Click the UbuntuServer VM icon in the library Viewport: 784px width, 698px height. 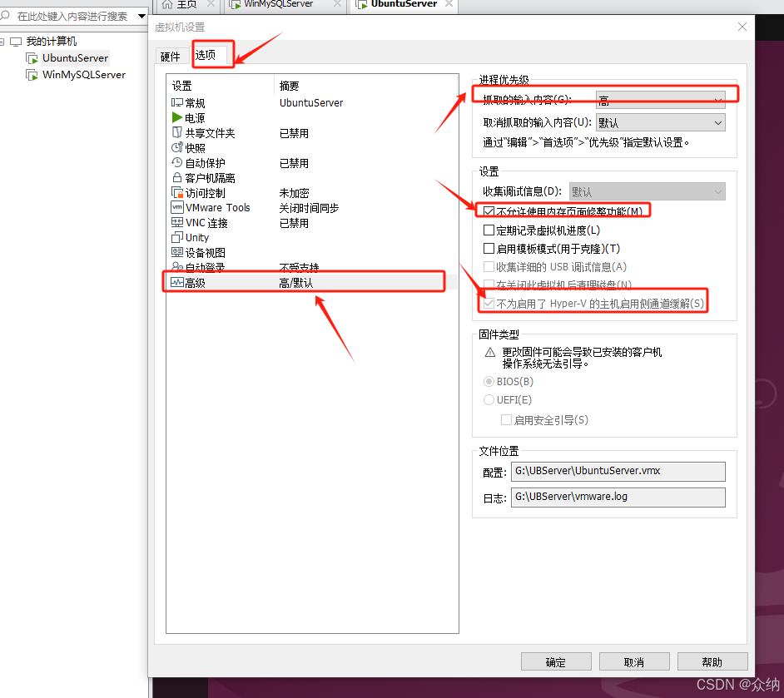[32, 58]
